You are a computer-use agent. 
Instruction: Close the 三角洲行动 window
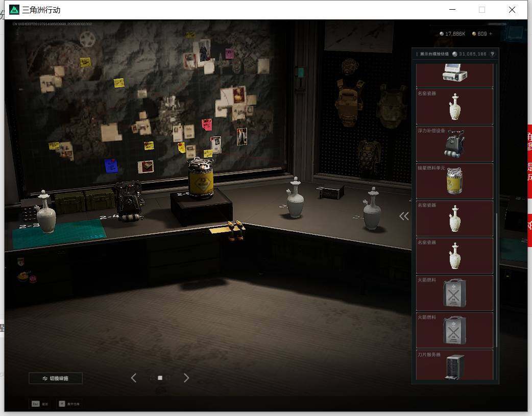(x=512, y=10)
